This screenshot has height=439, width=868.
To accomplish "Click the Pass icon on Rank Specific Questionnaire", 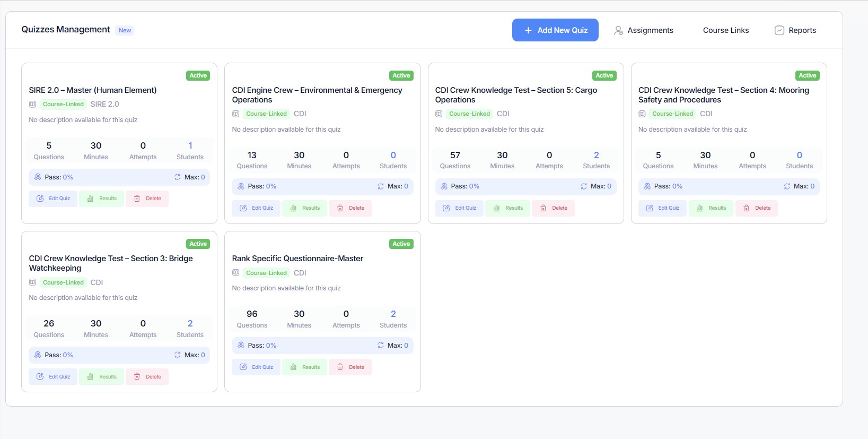I will (241, 346).
